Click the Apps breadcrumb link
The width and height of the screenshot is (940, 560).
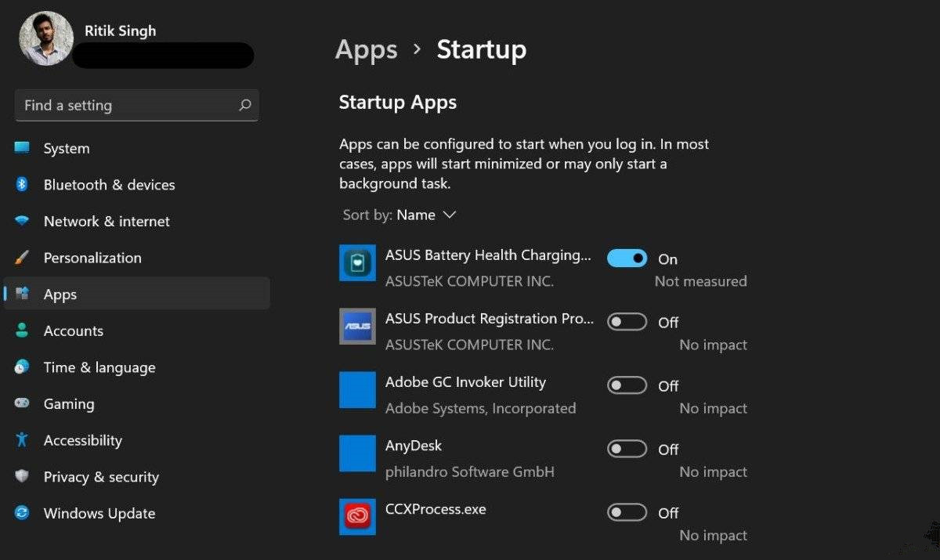coord(366,49)
